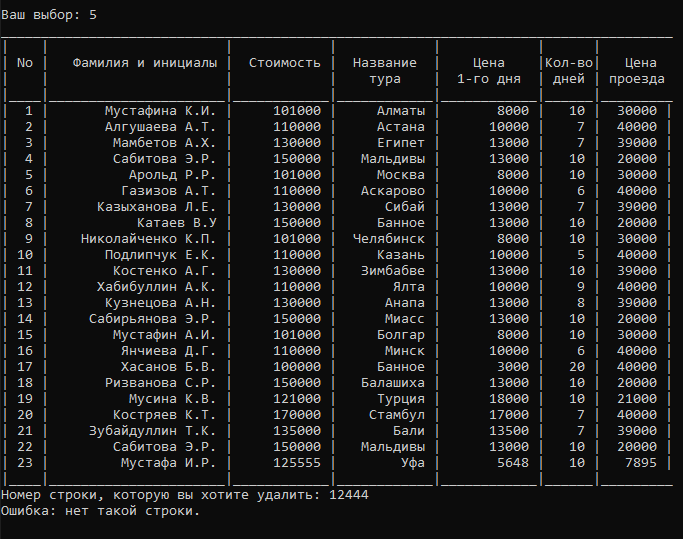Click the name 'Арольд Р.Р.'
This screenshot has width=683, height=539.
[172, 175]
